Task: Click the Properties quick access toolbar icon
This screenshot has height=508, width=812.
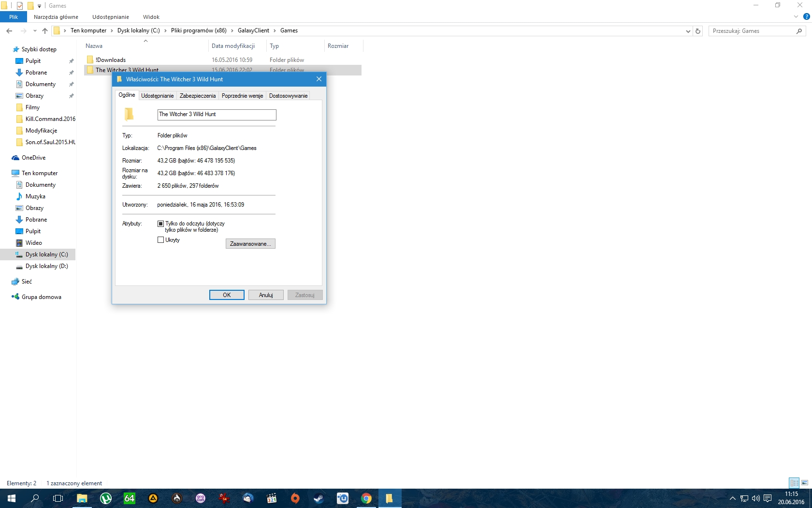Action: click(x=20, y=6)
